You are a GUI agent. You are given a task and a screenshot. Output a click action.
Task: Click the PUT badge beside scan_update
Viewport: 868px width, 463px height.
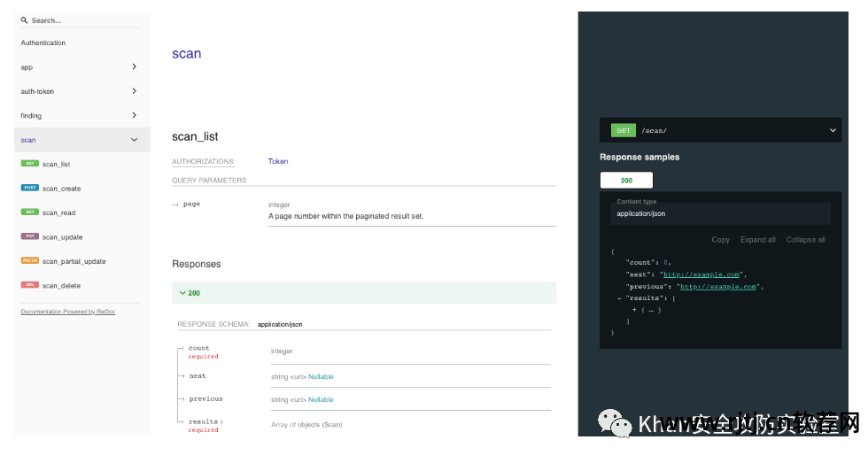pyautogui.click(x=30, y=236)
